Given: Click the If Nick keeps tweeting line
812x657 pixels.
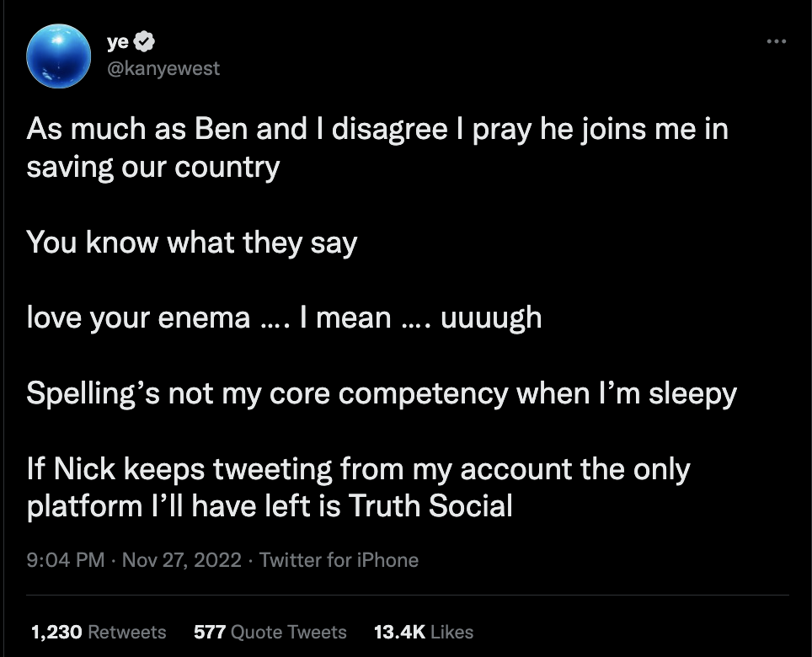Looking at the screenshot, I should [358, 468].
